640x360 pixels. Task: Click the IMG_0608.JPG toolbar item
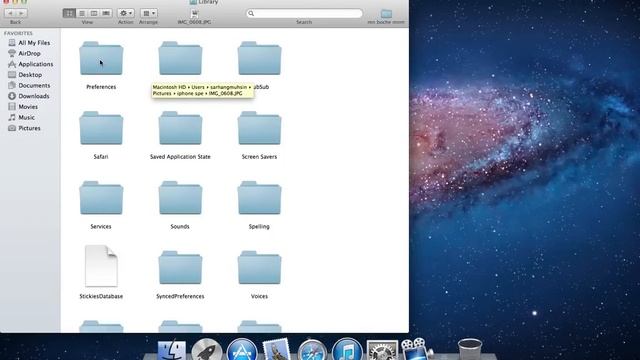tap(194, 16)
